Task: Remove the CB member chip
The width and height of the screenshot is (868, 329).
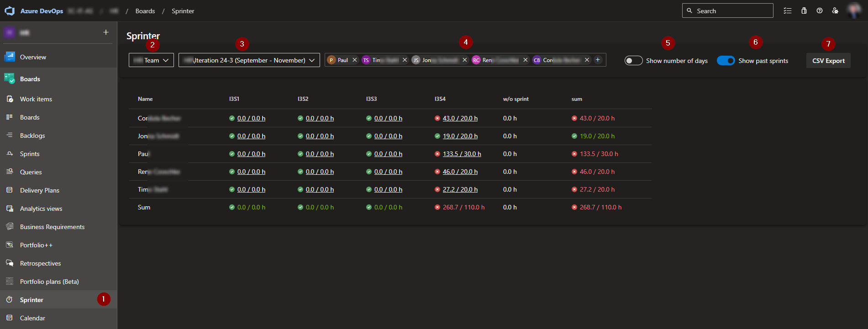Action: (587, 60)
